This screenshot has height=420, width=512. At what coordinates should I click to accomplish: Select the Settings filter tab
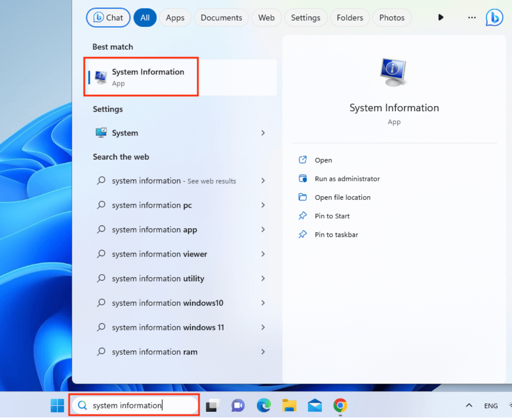(x=305, y=17)
